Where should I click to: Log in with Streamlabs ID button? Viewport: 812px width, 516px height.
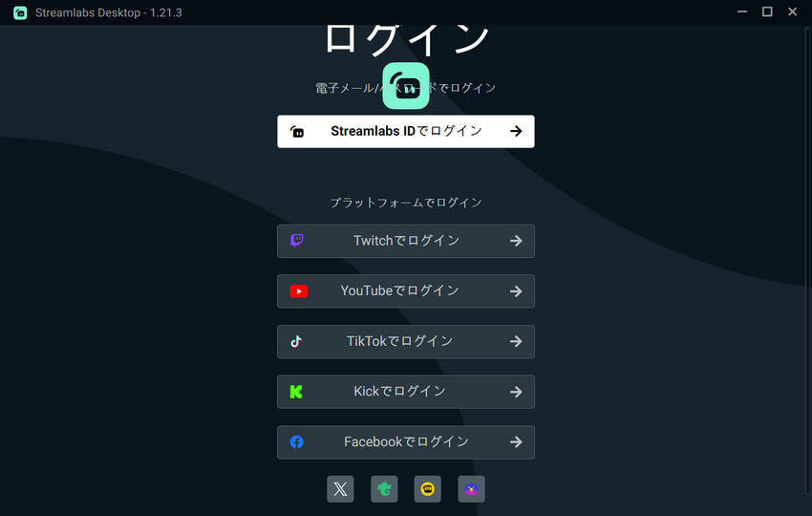click(405, 131)
